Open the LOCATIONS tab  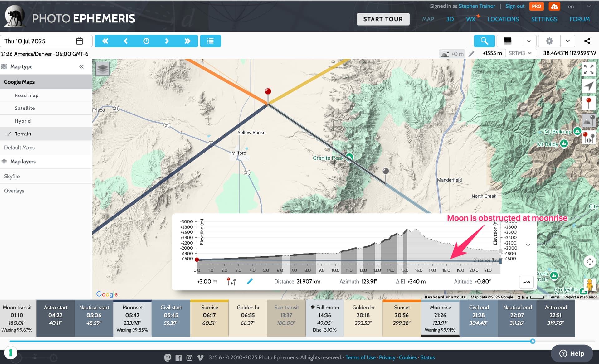tap(503, 19)
